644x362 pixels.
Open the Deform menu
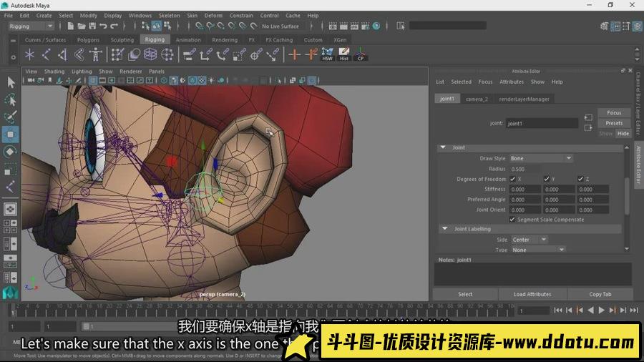click(x=213, y=16)
